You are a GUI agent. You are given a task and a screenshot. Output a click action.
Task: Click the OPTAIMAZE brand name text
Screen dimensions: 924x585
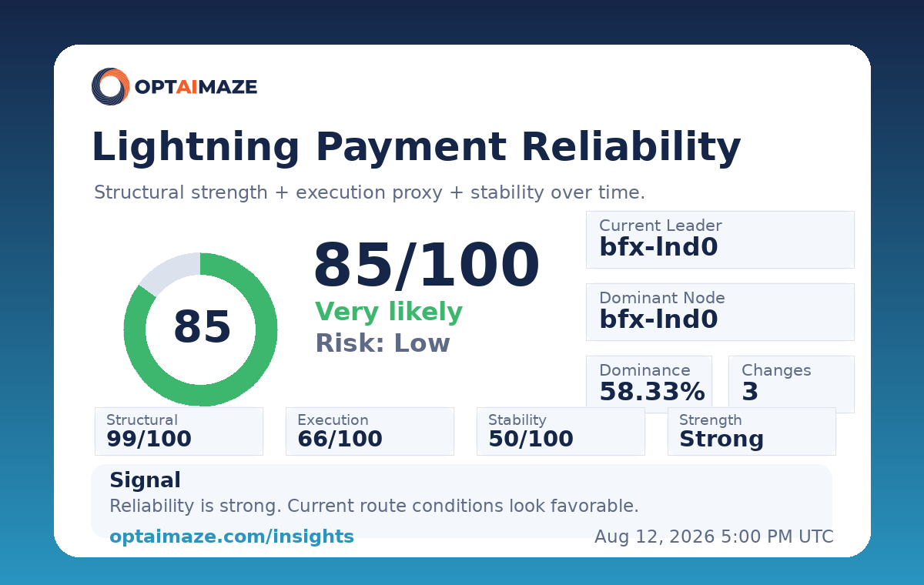[x=196, y=87]
